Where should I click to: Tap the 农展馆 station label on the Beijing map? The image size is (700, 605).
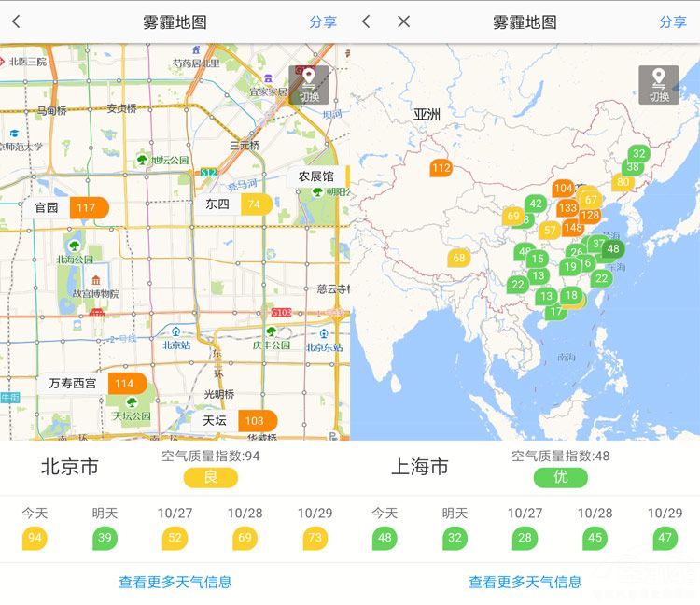click(316, 176)
